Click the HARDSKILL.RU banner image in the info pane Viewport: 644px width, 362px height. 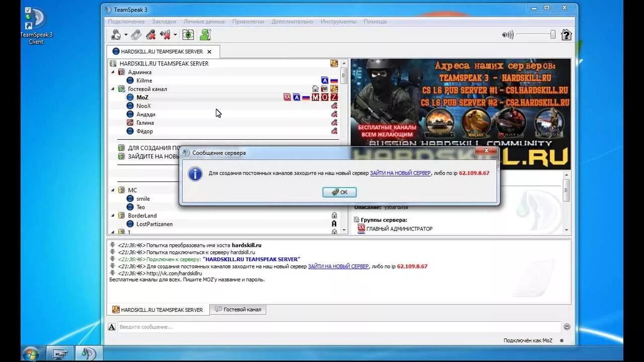click(x=460, y=114)
